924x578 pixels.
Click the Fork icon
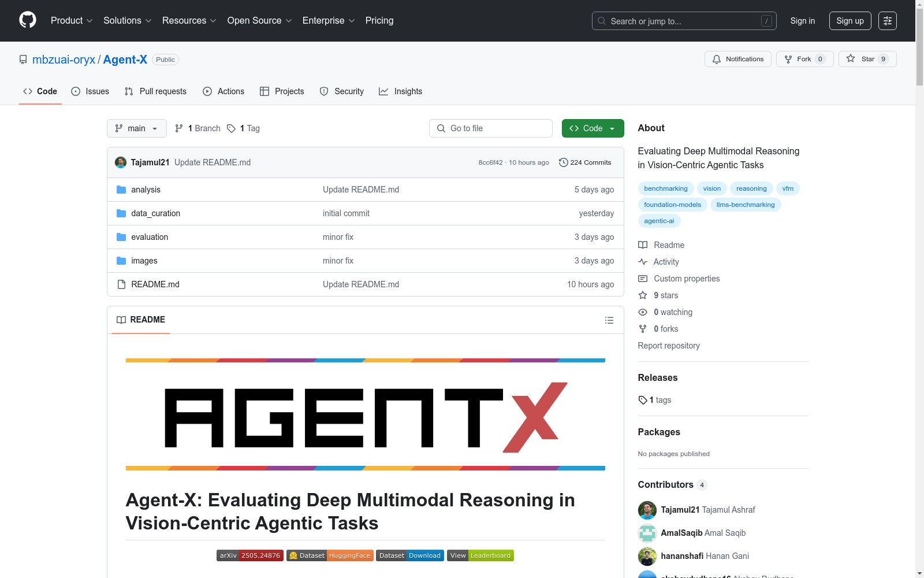(x=788, y=59)
